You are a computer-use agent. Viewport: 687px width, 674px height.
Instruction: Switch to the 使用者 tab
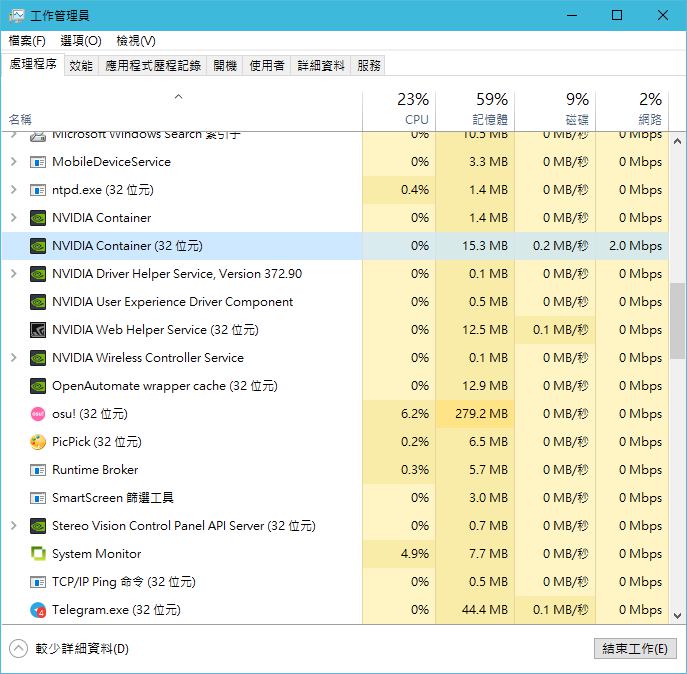tap(267, 66)
